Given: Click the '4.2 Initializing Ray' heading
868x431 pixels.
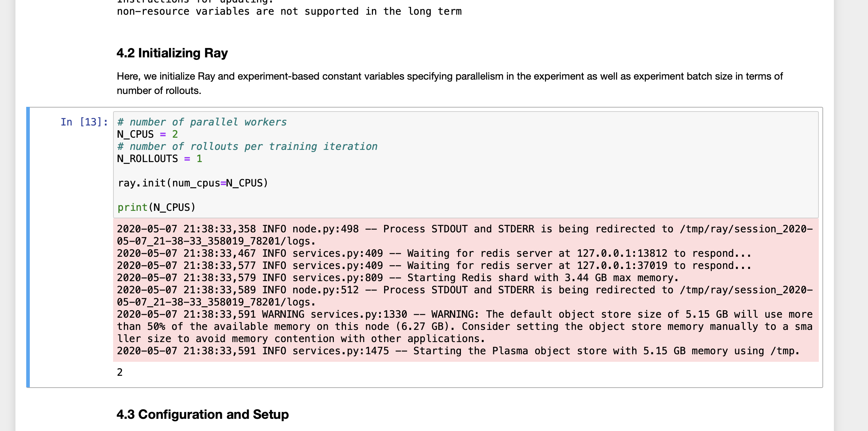Looking at the screenshot, I should point(172,53).
